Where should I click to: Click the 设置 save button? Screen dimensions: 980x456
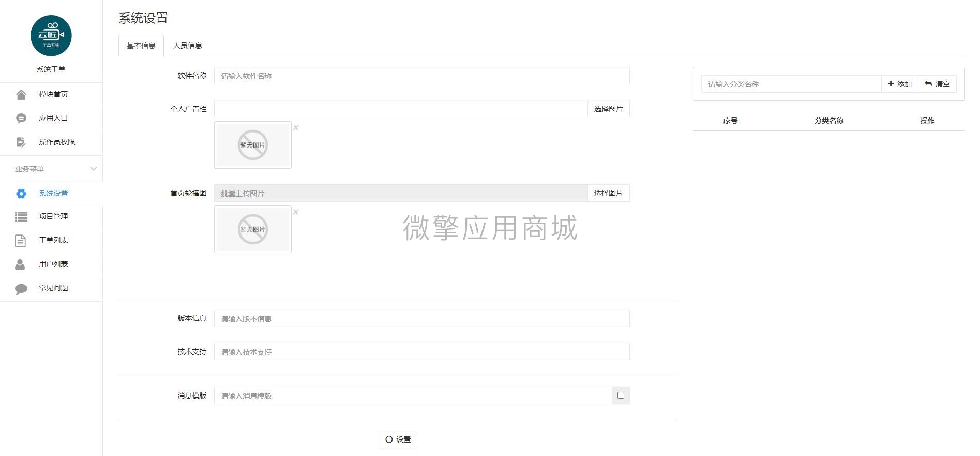tap(398, 439)
